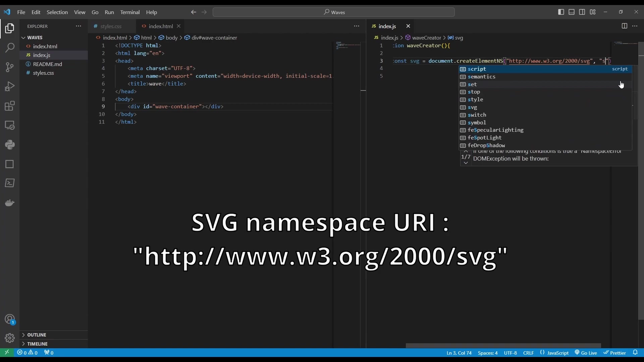Open more actions for the index.html editor group

(357, 26)
